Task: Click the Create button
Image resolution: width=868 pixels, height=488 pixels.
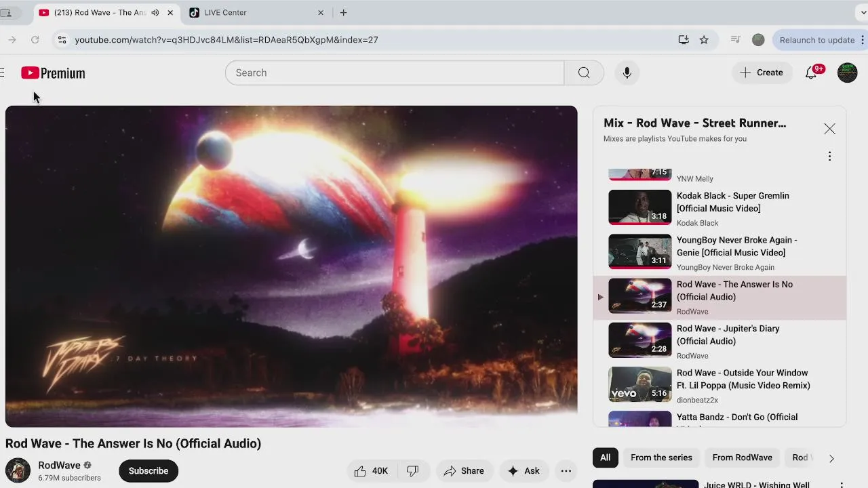Action: click(762, 73)
